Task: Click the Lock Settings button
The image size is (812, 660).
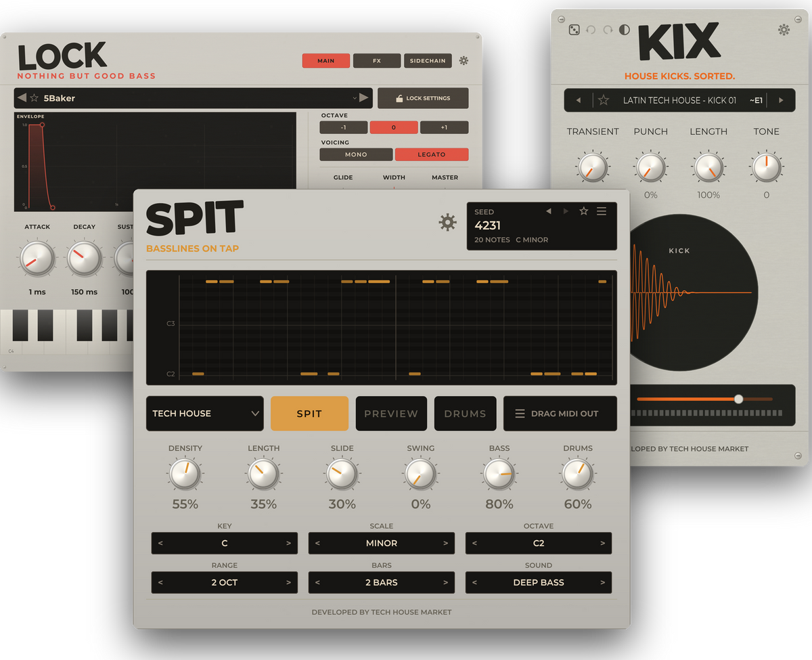Action: coord(423,98)
